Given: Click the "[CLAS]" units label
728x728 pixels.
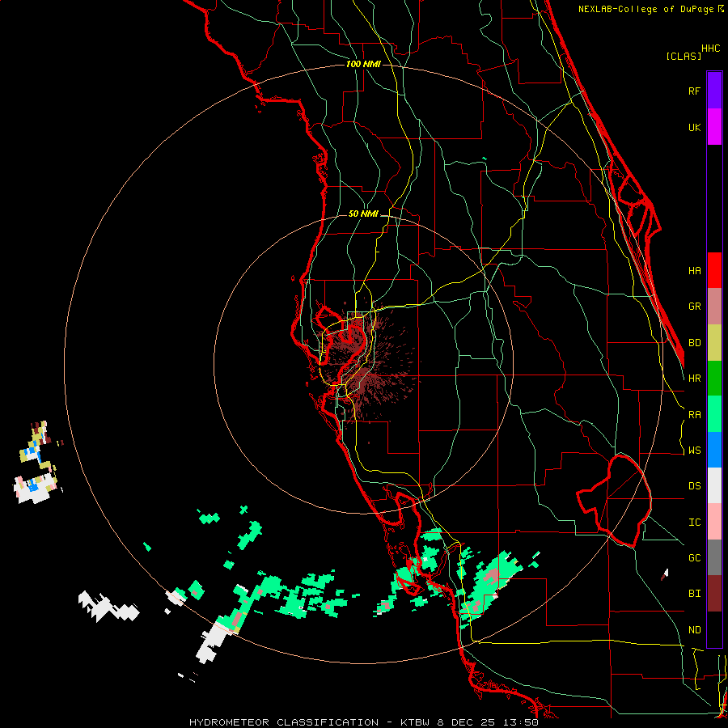Looking at the screenshot, I should click(684, 56).
